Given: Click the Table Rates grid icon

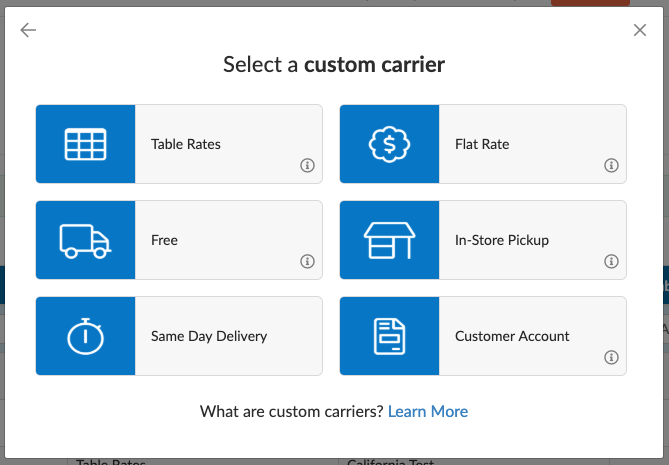Looking at the screenshot, I should coord(85,144).
